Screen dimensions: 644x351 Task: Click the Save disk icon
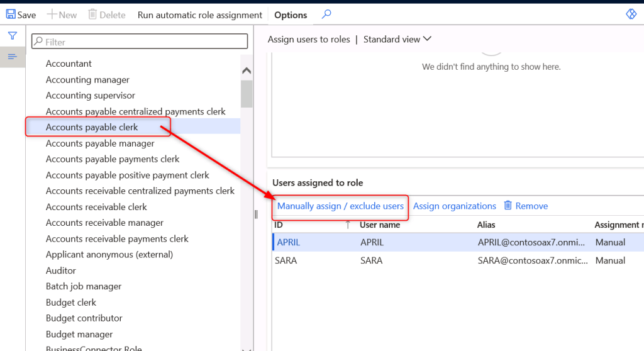pos(11,14)
